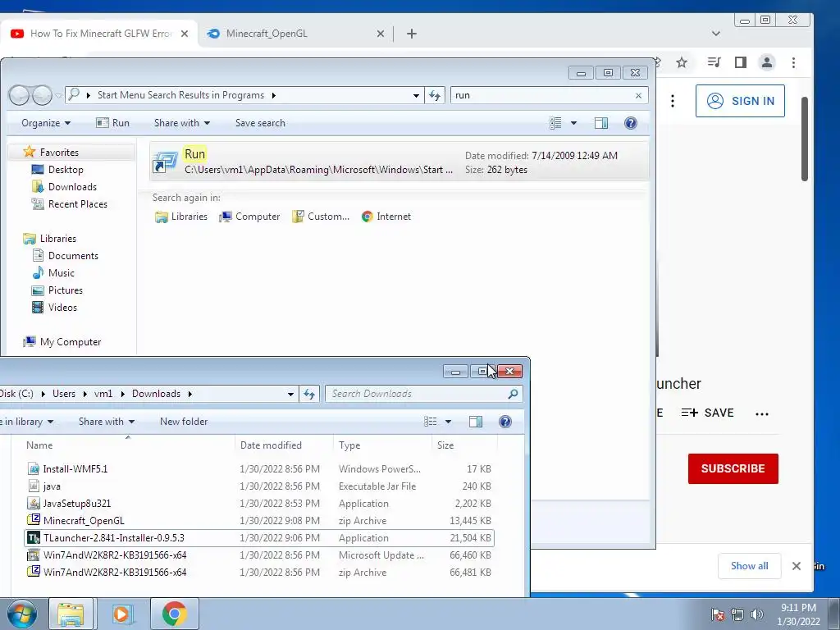
Task: Switch to the Minecraft_OpenGL browser tab
Action: (x=295, y=34)
